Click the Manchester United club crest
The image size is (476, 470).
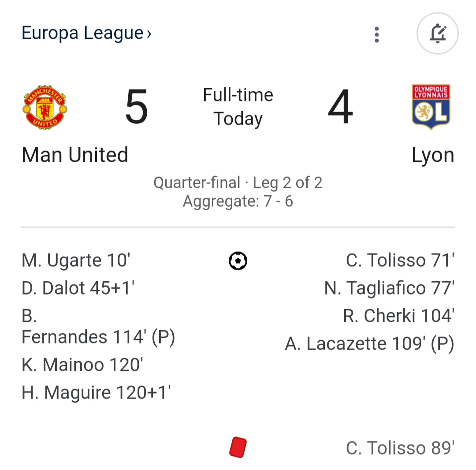pyautogui.click(x=45, y=107)
